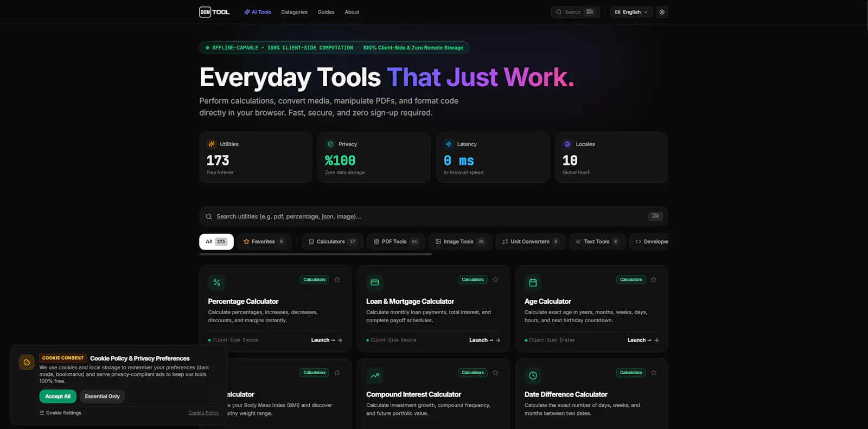Open the Date Difference Calculator title

click(566, 394)
